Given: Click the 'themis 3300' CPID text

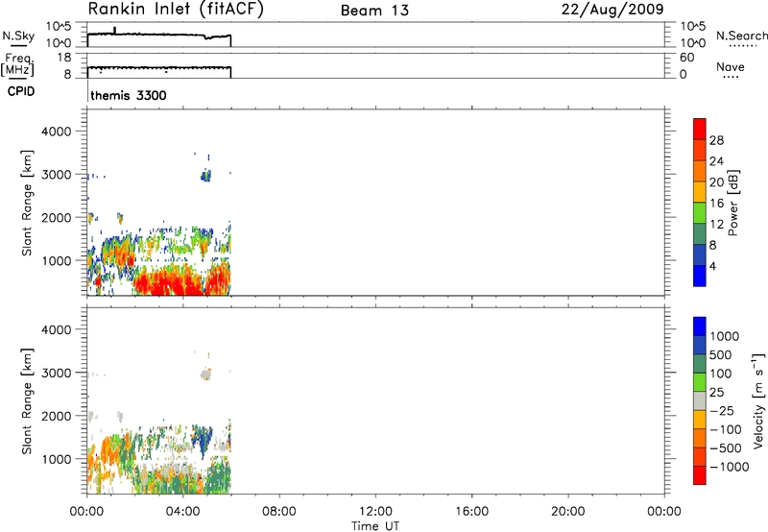Looking at the screenshot, I should 129,95.
